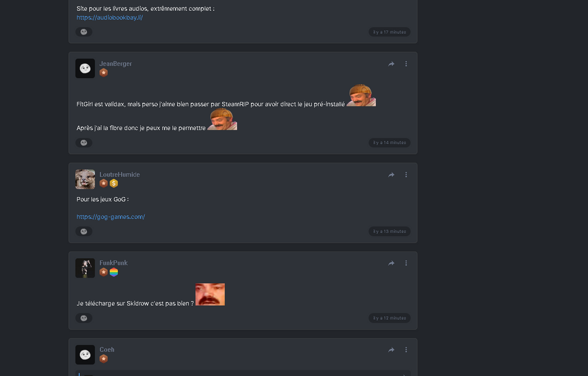Open three-dot menu on LoutreHumide's post

coord(406,175)
